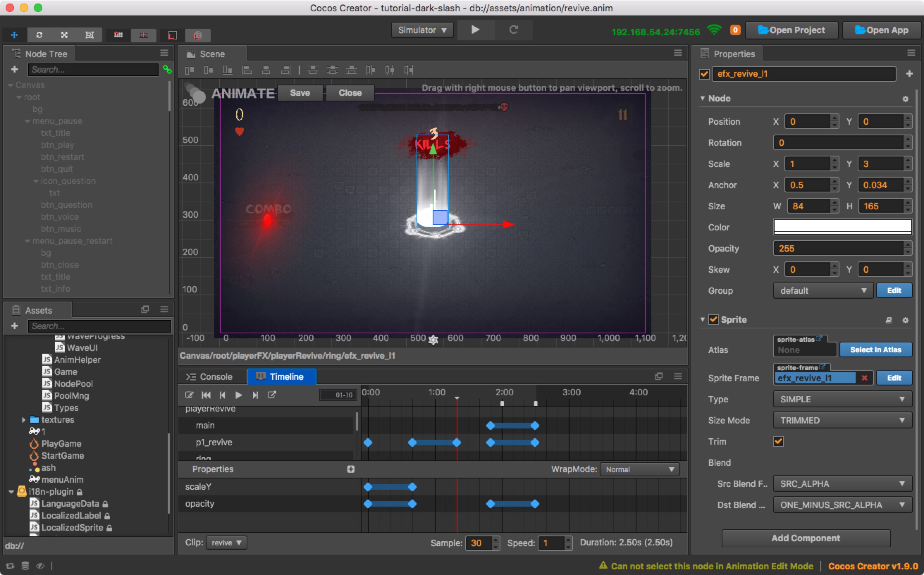Select the Timeline tab

[x=281, y=377]
